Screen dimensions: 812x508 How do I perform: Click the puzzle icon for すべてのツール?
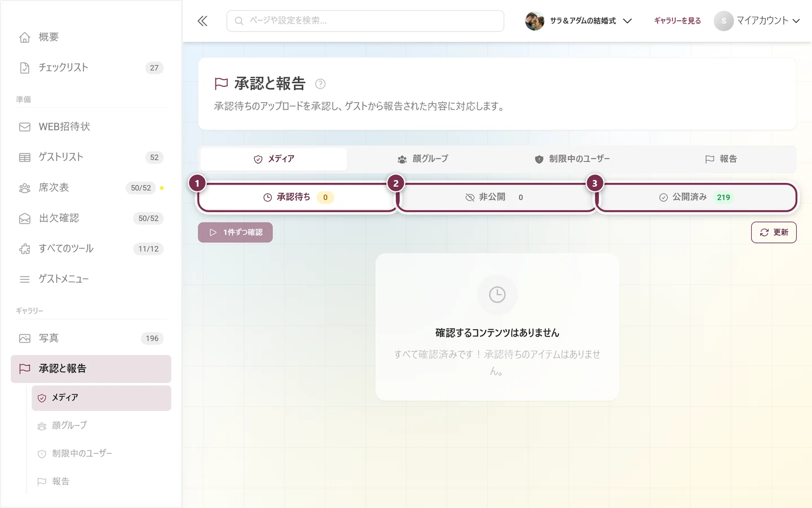point(25,249)
